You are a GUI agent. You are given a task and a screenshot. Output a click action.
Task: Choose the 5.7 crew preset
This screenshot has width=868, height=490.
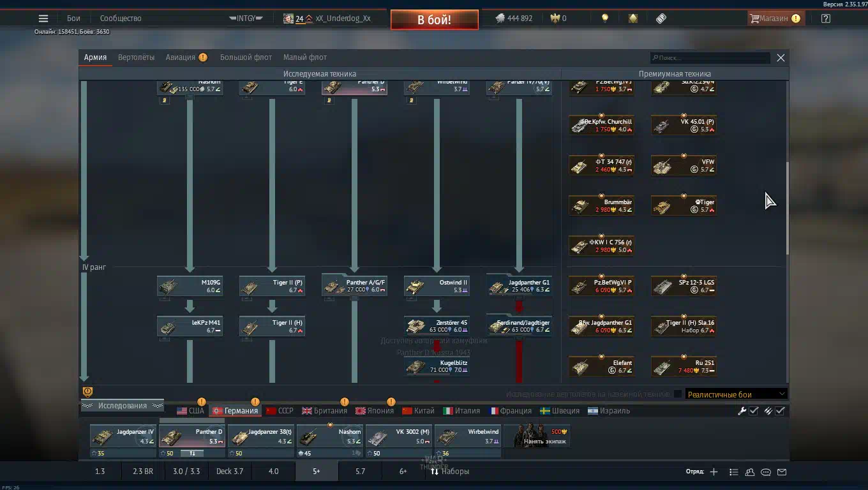[361, 471]
